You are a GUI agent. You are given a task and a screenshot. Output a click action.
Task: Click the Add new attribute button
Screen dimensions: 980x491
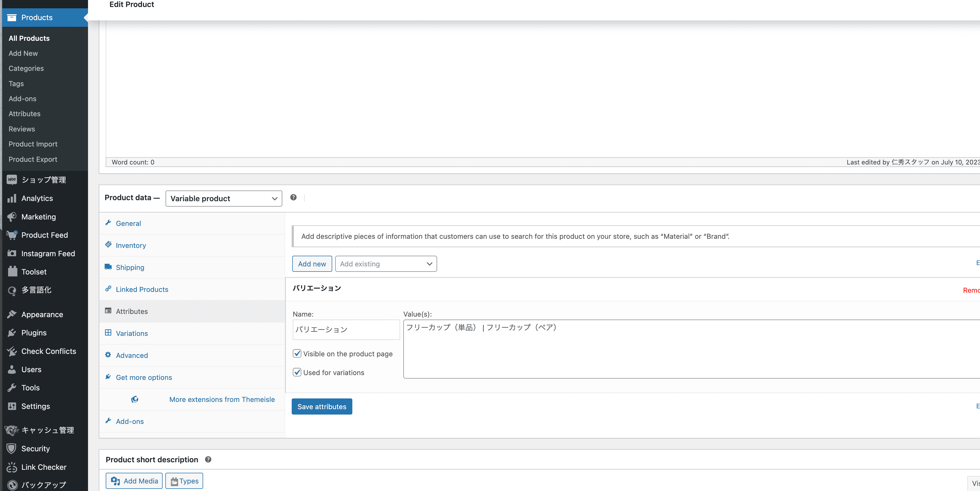pyautogui.click(x=312, y=264)
